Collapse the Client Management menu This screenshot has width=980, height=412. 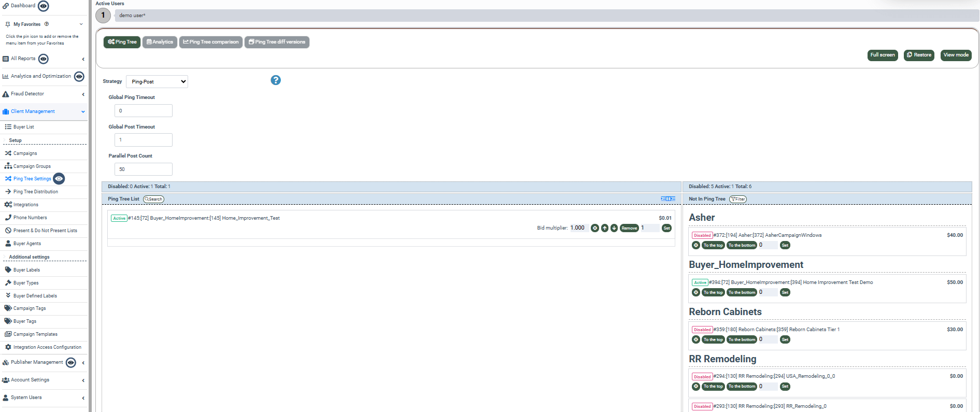click(x=83, y=112)
